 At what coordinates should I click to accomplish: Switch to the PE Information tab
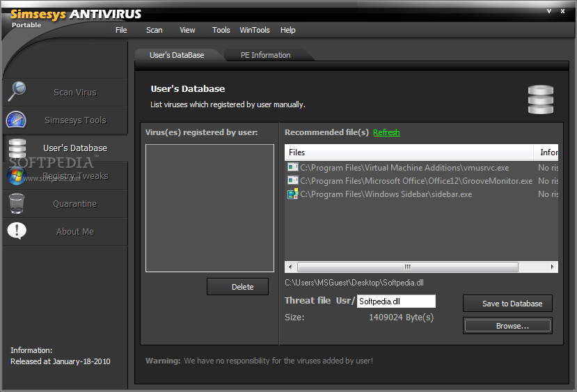tap(266, 55)
